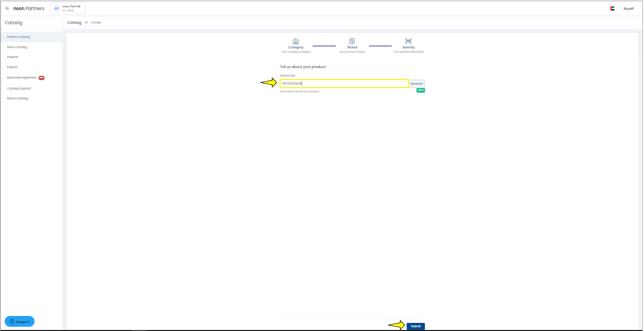Go to Imports in sidebar
Image resolution: width=644 pixels, height=331 pixels.
tap(12, 57)
